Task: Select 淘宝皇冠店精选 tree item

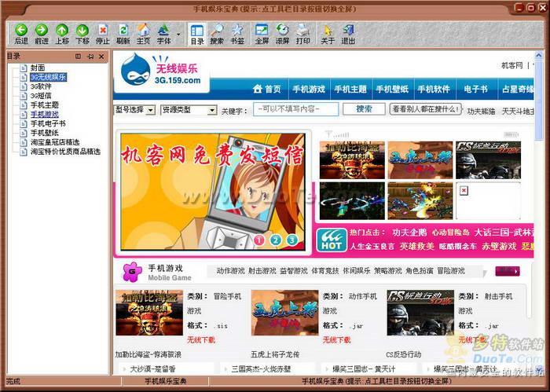Action: click(55, 142)
